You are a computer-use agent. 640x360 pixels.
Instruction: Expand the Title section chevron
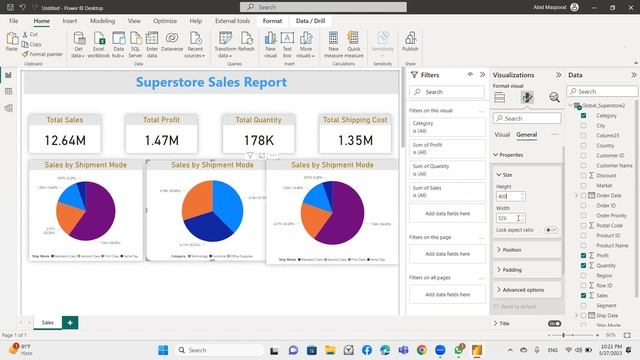(x=496, y=323)
